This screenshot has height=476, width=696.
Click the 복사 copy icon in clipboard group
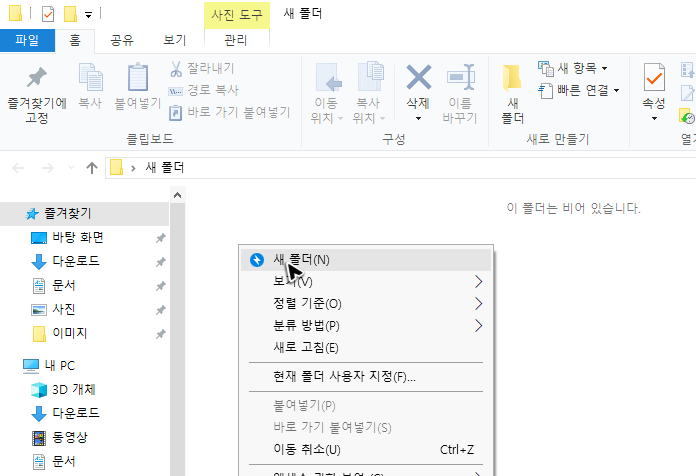91,77
